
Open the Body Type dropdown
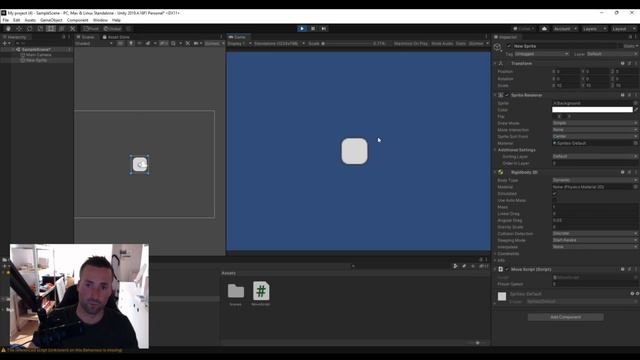click(595, 180)
